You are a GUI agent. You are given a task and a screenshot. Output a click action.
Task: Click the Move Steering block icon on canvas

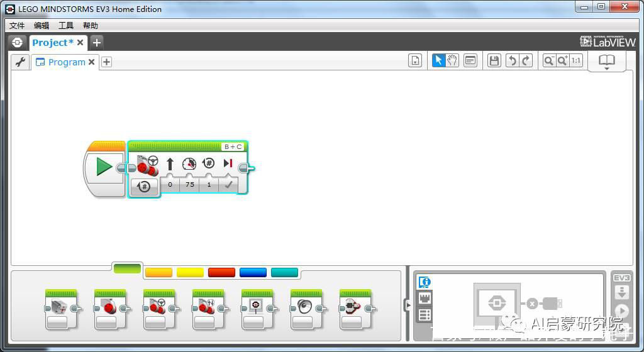point(148,165)
